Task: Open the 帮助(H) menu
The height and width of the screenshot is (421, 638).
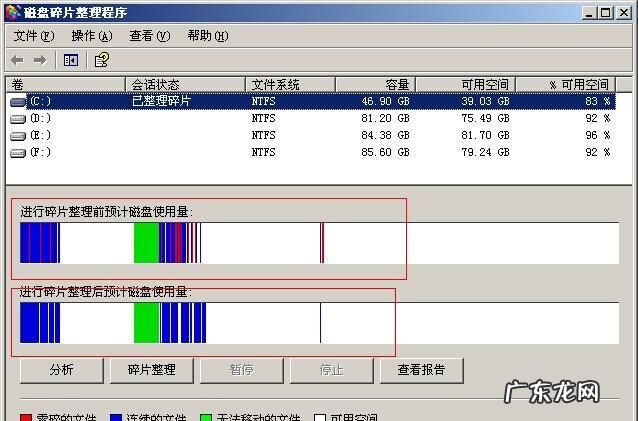Action: (x=208, y=36)
